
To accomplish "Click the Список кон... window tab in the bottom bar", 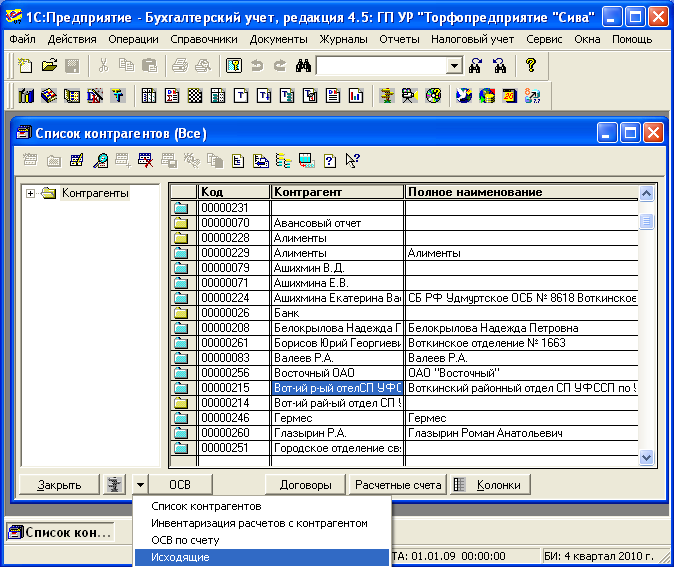I will click(x=61, y=533).
